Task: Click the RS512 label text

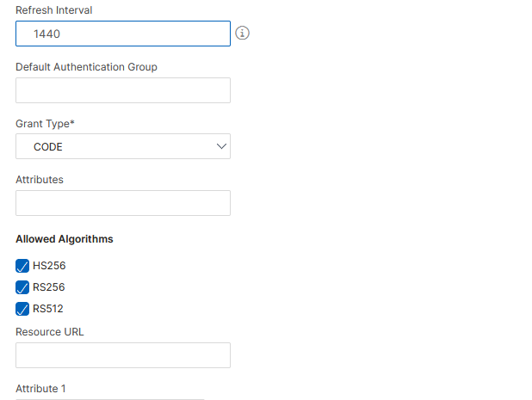Action: 49,309
